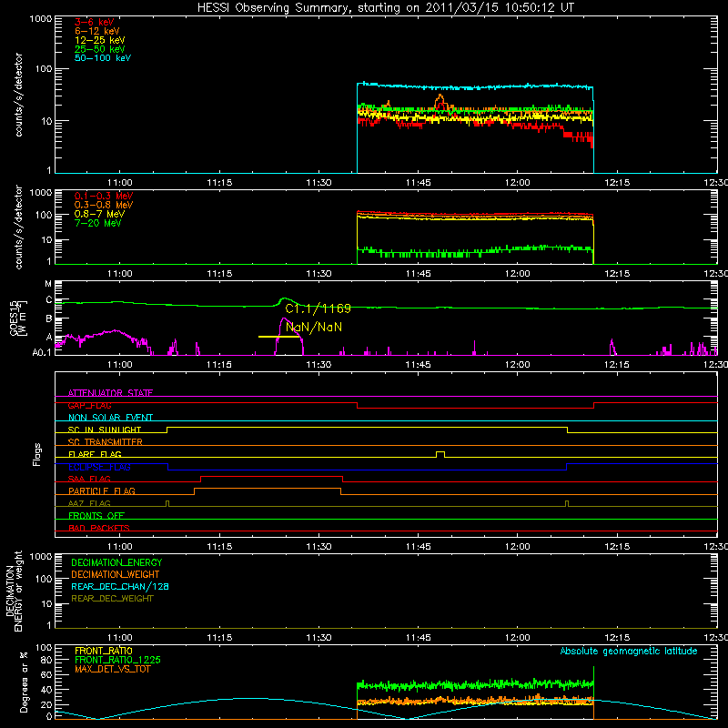728x728 pixels.
Task: Click the 0.8-7 MeV legend entry
Action: coord(99,214)
